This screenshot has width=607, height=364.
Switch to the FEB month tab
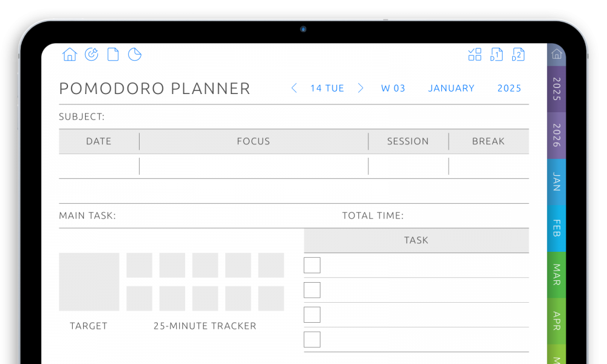[x=557, y=228]
